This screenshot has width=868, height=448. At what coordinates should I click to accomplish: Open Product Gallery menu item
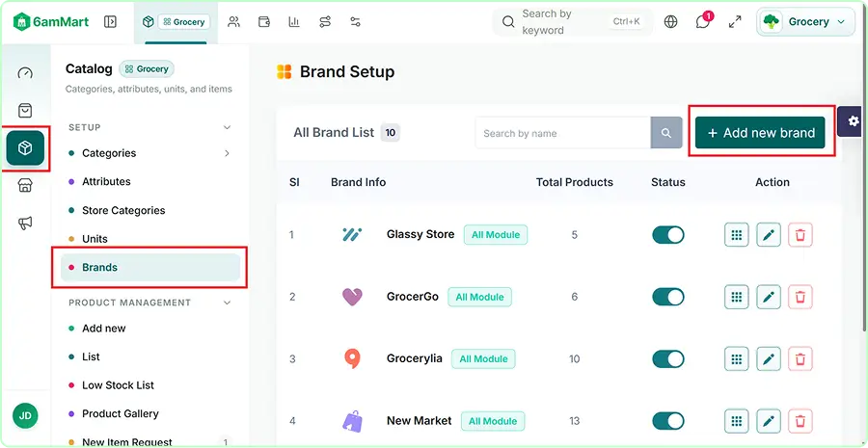121,413
